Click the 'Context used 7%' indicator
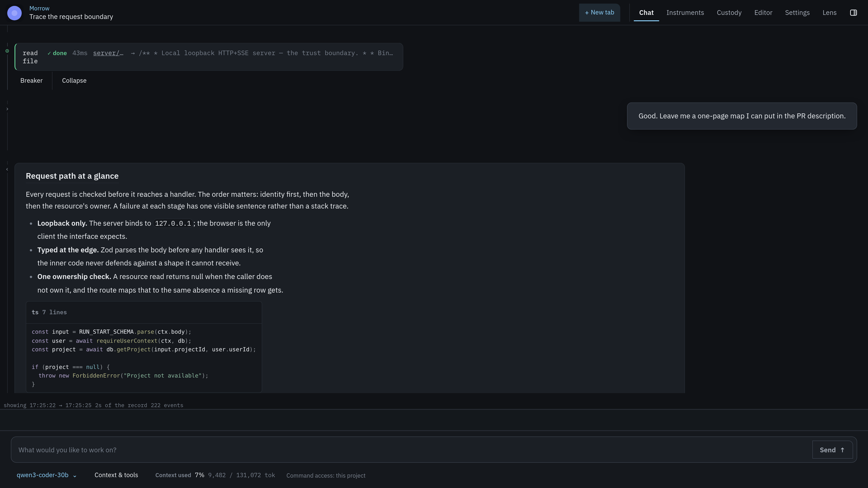This screenshot has height=488, width=868. [x=179, y=475]
